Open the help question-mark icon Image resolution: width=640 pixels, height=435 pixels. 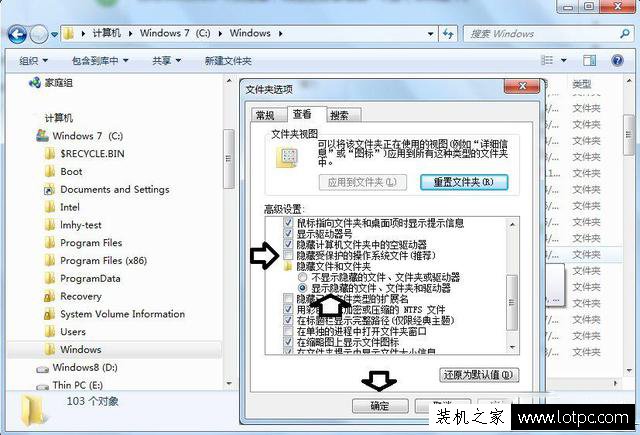tap(617, 60)
